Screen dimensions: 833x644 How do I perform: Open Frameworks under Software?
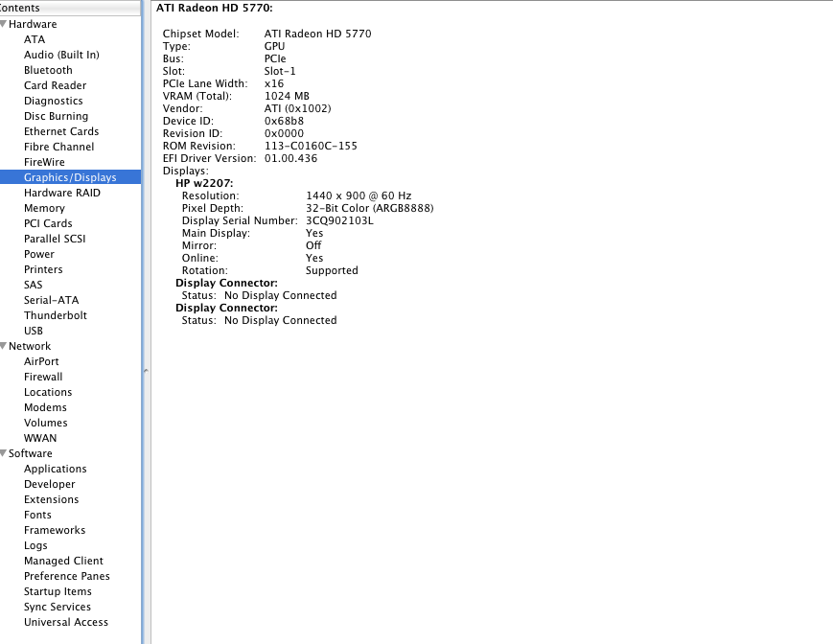(55, 530)
